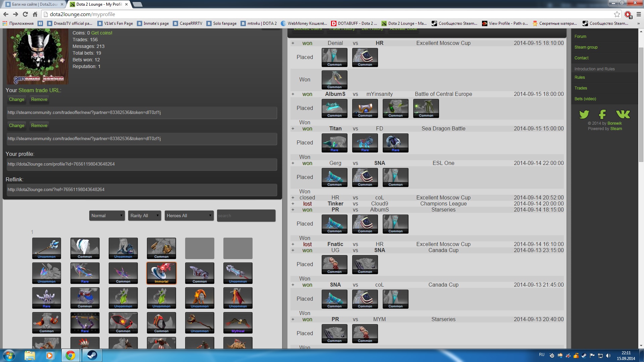The height and width of the screenshot is (362, 644).
Task: Click the Uncommon staff item in inventory
Action: 200,323
